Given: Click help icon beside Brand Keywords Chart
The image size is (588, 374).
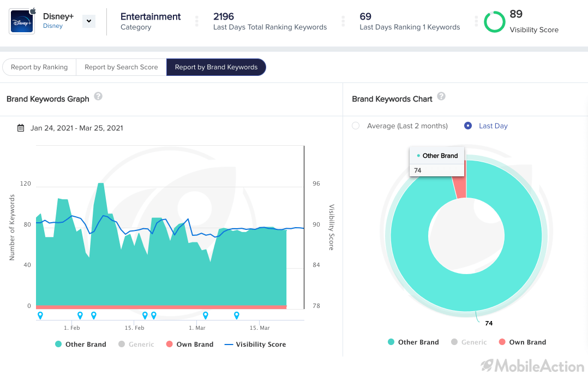Looking at the screenshot, I should click(441, 97).
